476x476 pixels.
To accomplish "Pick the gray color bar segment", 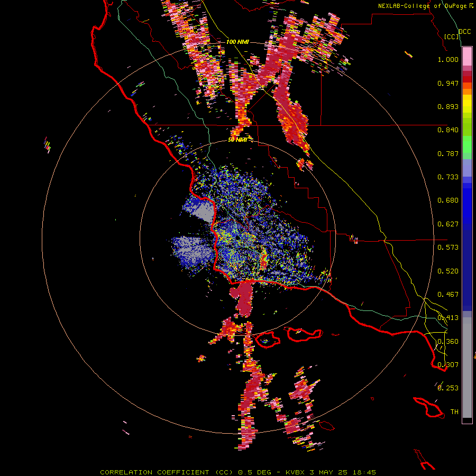I will coord(467,368).
